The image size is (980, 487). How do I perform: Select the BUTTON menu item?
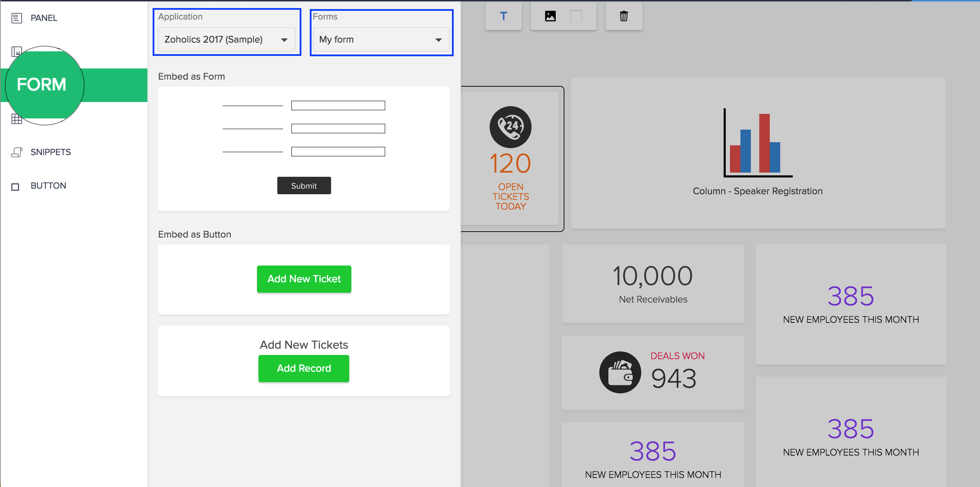48,186
